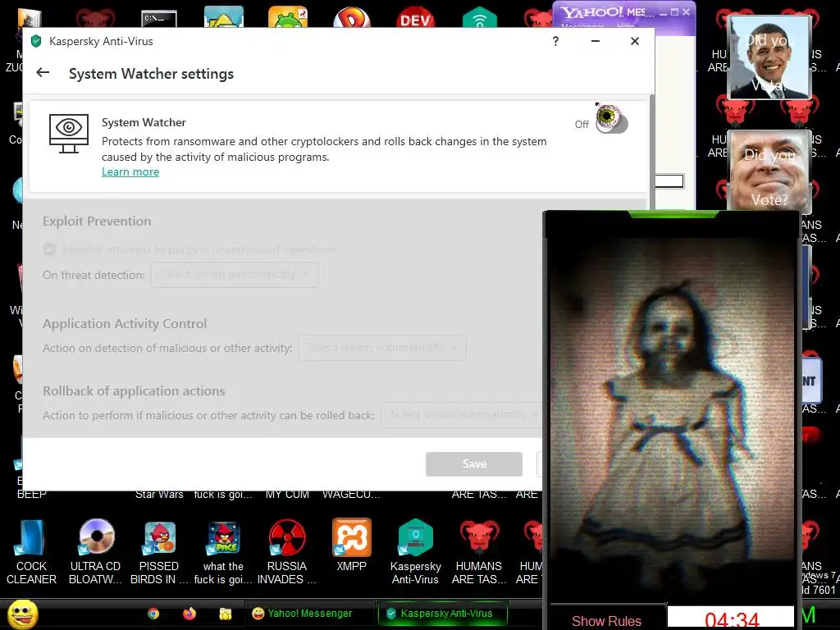Image resolution: width=840 pixels, height=630 pixels.
Task: Click the Save button
Action: 474,464
